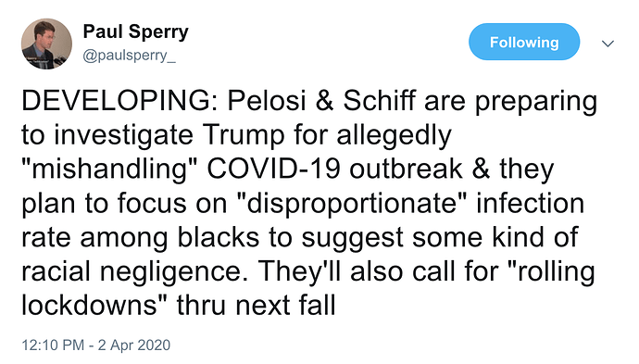Click the term COVID-19 in the tweet
Screen dimensions: 639x364
274,169
